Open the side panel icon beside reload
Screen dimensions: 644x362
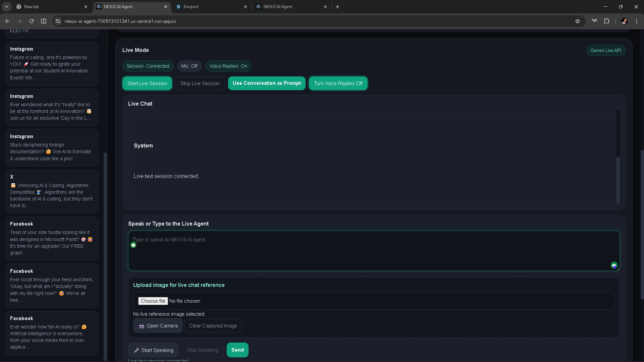pos(44,21)
